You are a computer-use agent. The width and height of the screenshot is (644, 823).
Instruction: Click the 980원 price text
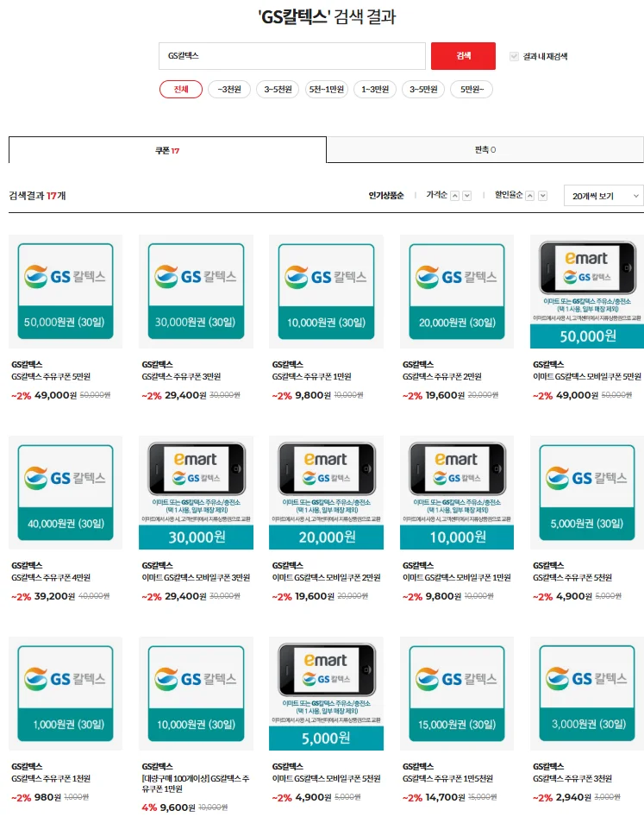(47, 797)
